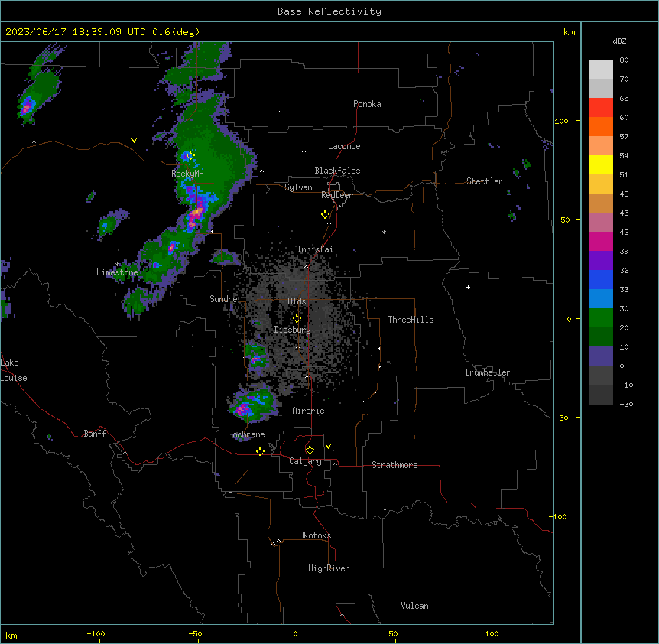Viewport: 659px width, 644px height.
Task: Click the yellow diamond marker south of RedDeer
Action: pyautogui.click(x=326, y=215)
